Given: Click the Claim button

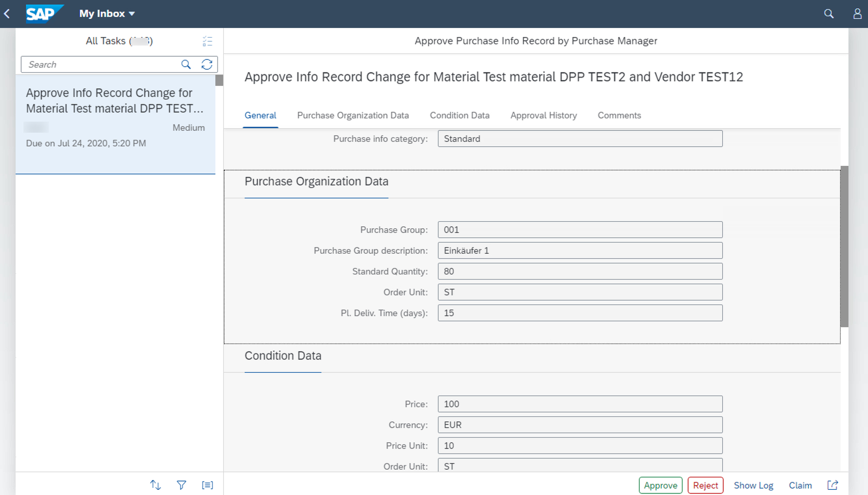Looking at the screenshot, I should coord(800,485).
